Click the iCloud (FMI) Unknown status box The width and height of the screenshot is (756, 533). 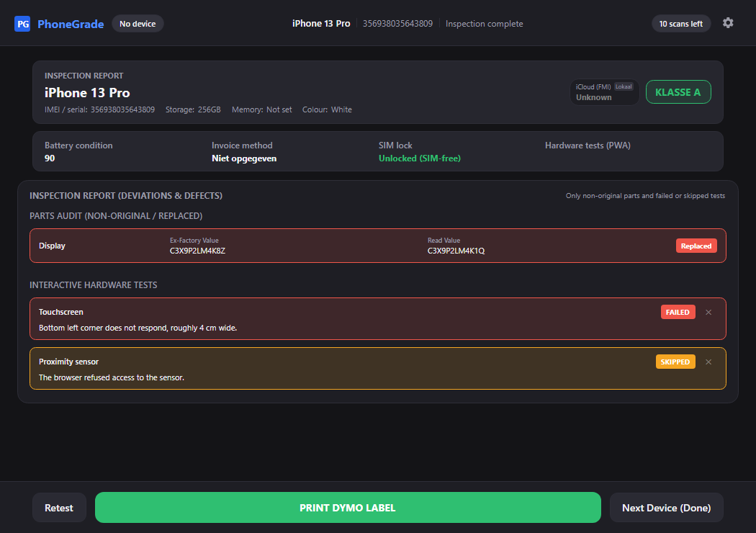click(x=604, y=92)
